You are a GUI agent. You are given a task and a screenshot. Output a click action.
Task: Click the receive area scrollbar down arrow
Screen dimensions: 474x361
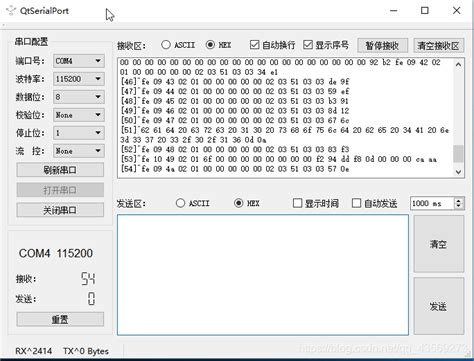coord(458,172)
